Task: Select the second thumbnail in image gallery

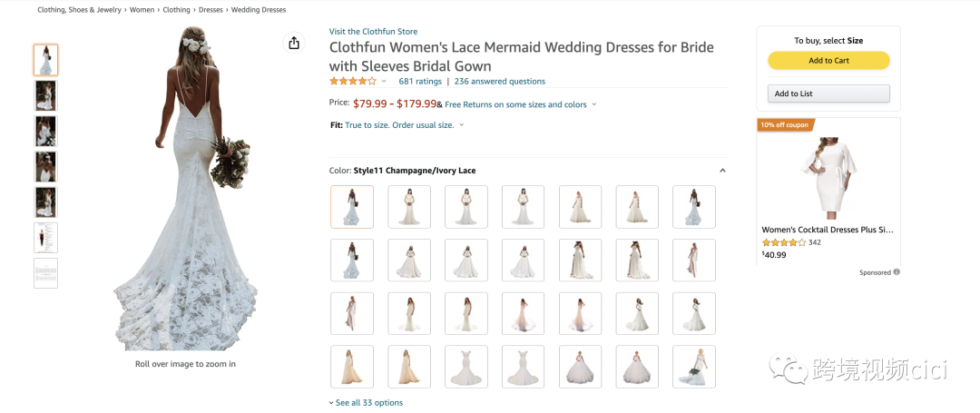Action: tap(45, 95)
